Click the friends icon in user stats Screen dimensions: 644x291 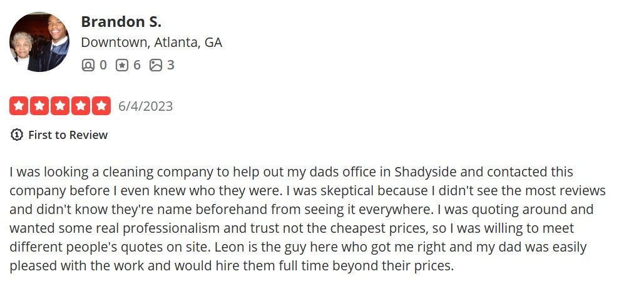coord(88,64)
